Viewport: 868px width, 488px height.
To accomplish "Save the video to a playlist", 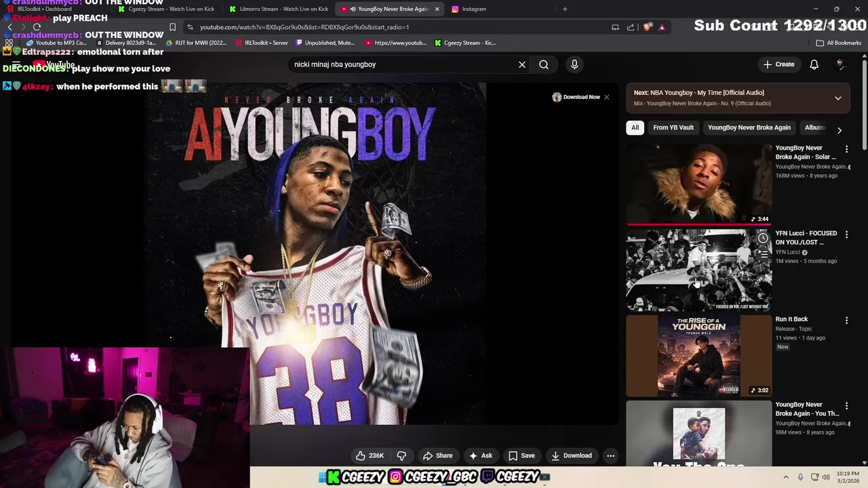I will [x=521, y=455].
